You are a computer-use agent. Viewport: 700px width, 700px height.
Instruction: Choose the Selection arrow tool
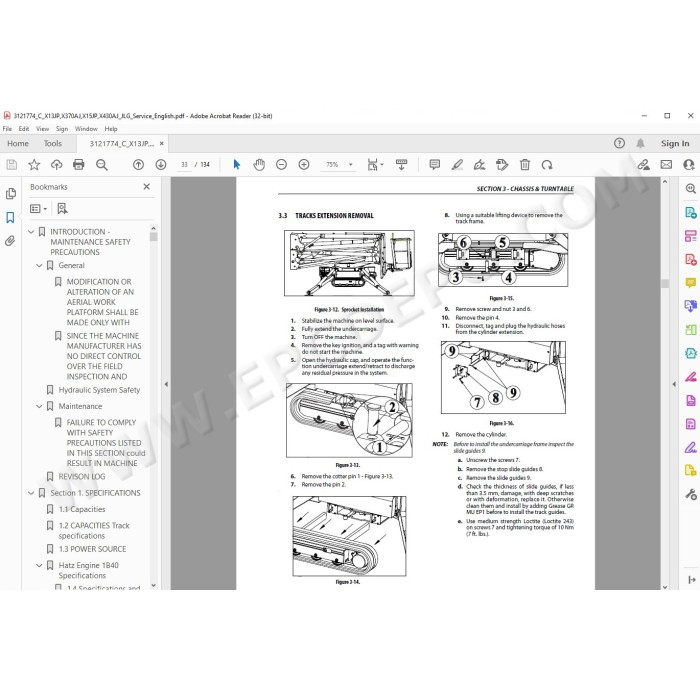click(x=237, y=165)
